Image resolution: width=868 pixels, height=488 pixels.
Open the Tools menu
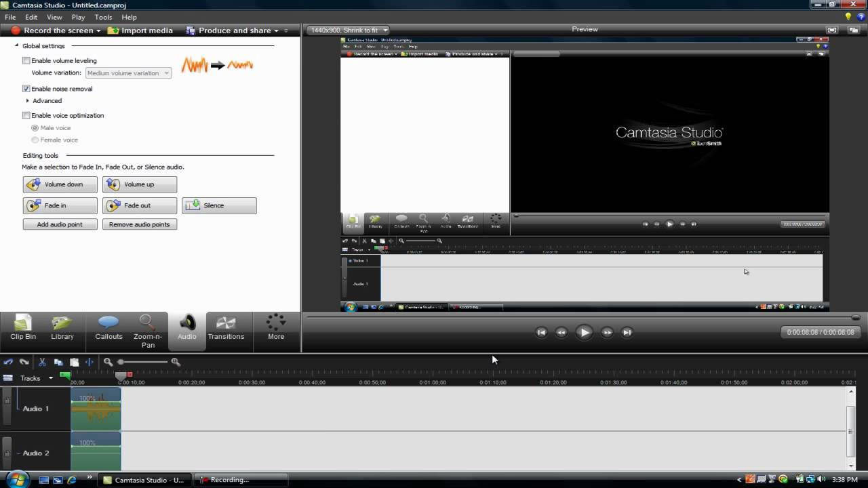[x=103, y=17]
